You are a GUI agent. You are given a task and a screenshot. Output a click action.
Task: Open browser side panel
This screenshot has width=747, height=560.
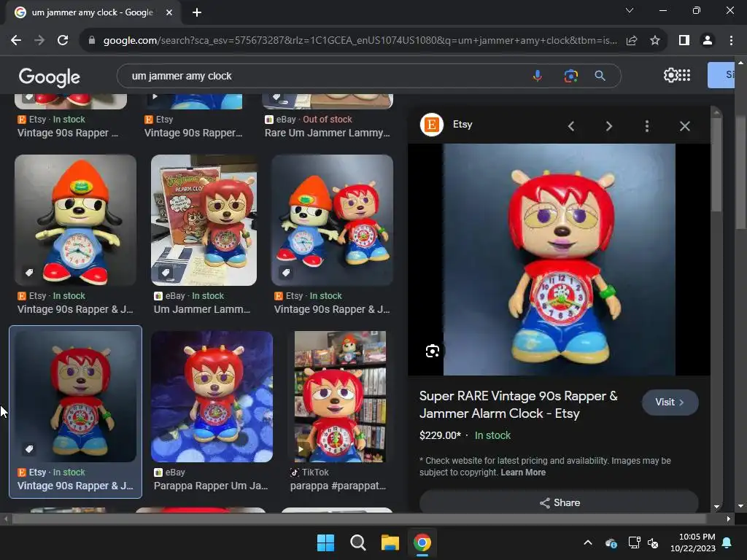tap(684, 41)
